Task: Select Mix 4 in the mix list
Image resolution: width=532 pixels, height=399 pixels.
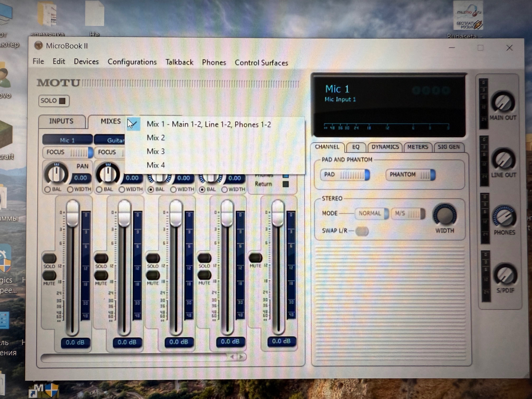Action: [x=156, y=165]
